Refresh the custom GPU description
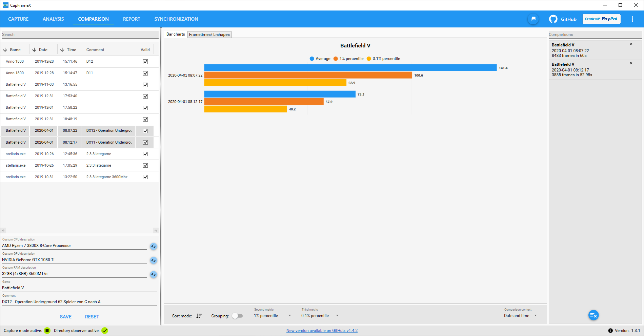This screenshot has width=644, height=336. click(x=154, y=260)
